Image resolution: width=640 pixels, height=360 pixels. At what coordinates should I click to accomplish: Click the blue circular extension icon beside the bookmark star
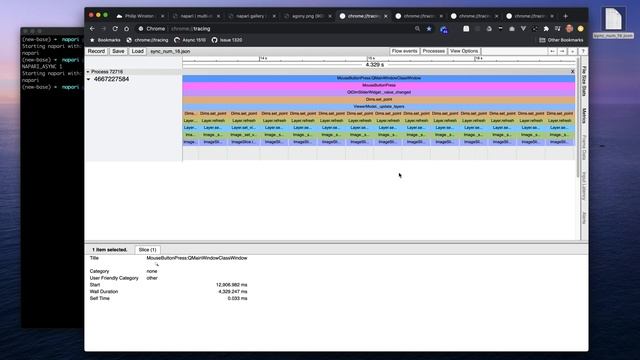pos(444,29)
